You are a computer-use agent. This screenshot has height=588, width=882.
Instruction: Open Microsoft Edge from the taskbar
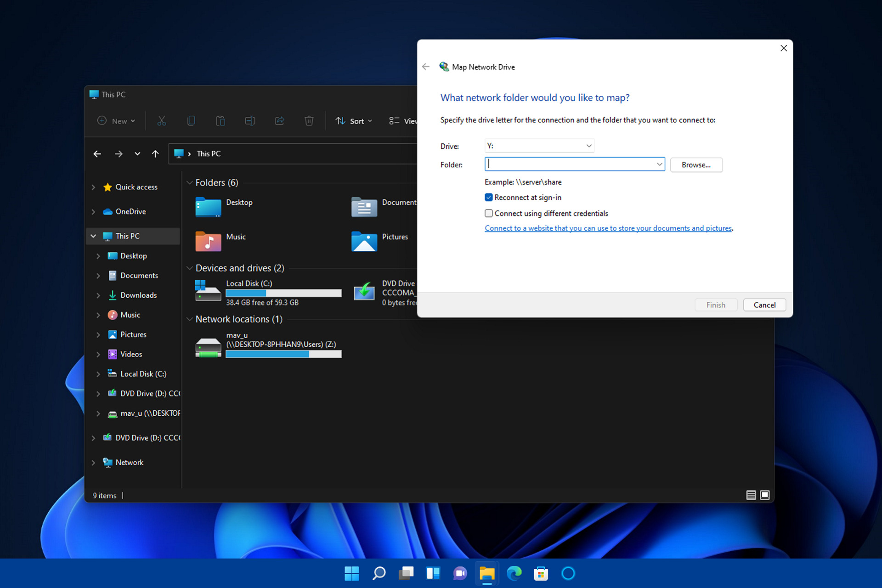point(514,573)
